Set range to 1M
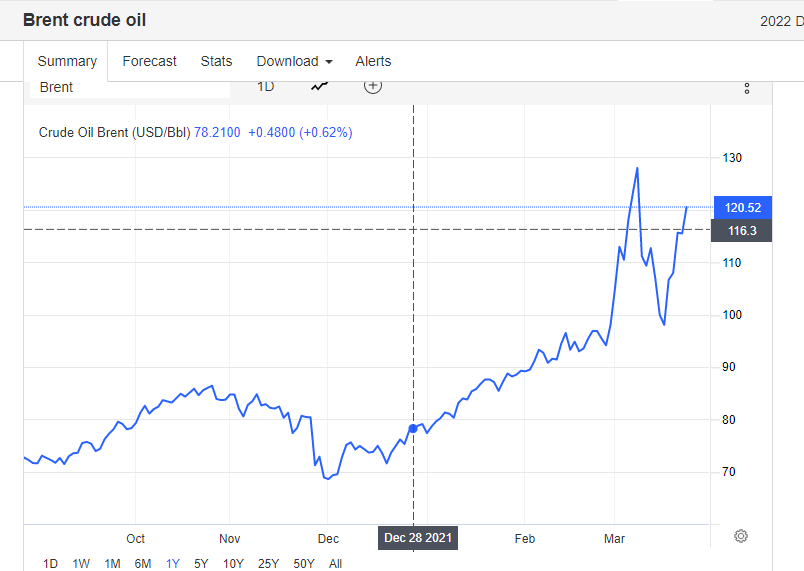The height and width of the screenshot is (571, 804). tap(112, 564)
